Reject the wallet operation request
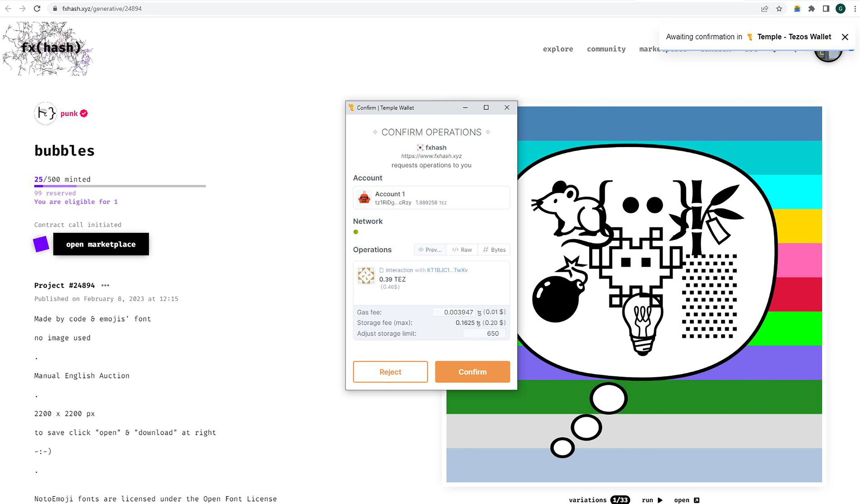This screenshot has width=860, height=504. 390,372
